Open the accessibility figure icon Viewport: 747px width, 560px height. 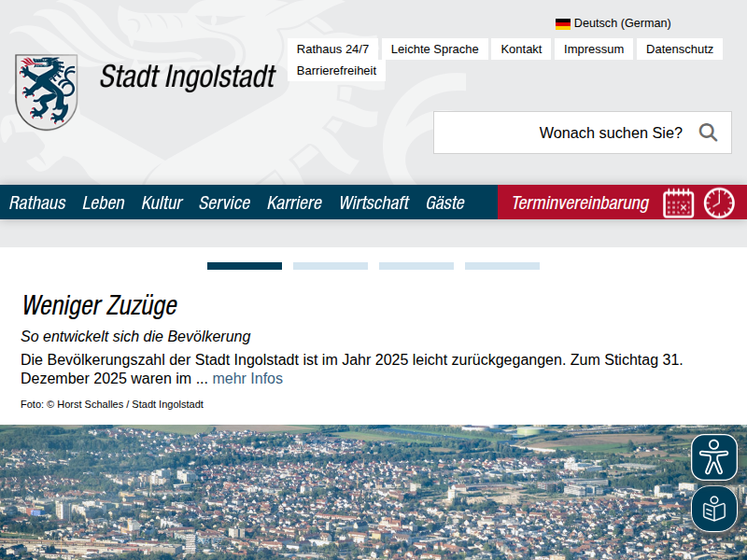(x=714, y=457)
